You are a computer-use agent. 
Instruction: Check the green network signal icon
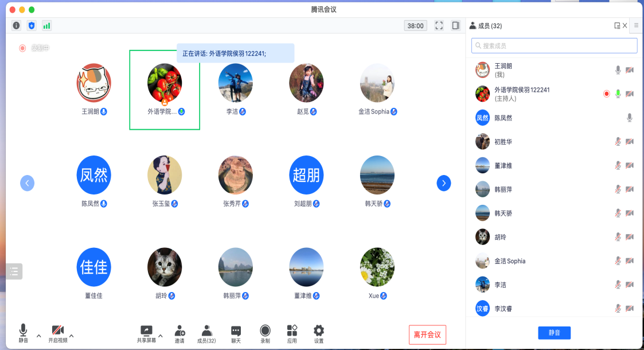[x=46, y=26]
